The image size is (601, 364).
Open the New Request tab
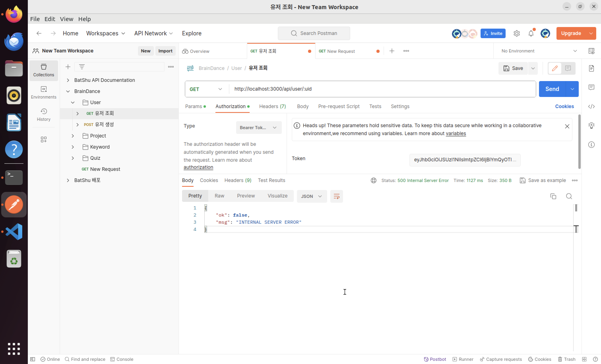(x=349, y=51)
